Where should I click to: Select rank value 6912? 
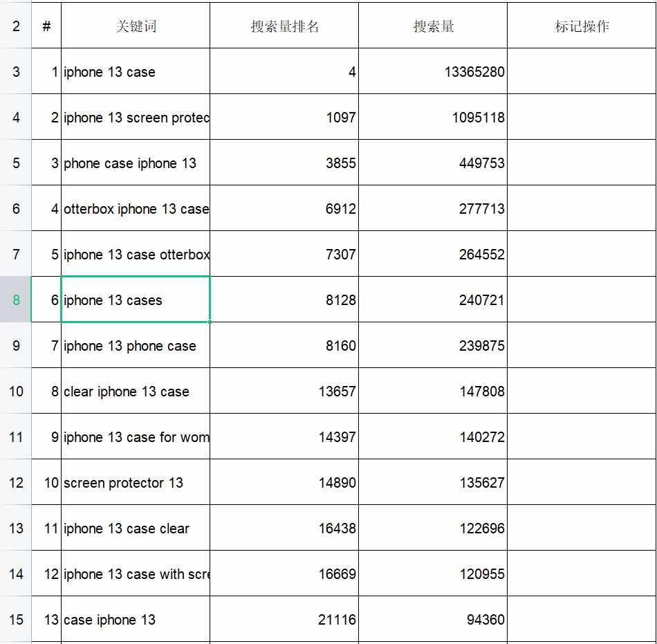[x=284, y=208]
